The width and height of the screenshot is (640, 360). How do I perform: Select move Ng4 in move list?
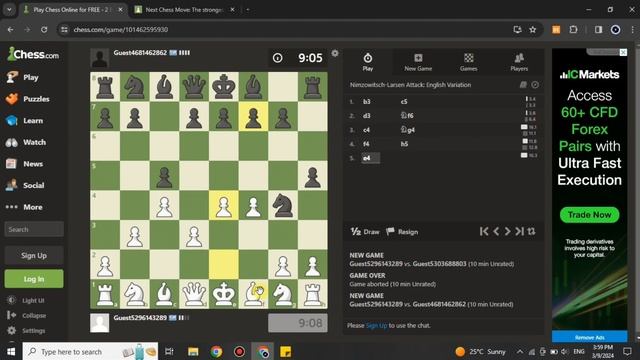(408, 130)
